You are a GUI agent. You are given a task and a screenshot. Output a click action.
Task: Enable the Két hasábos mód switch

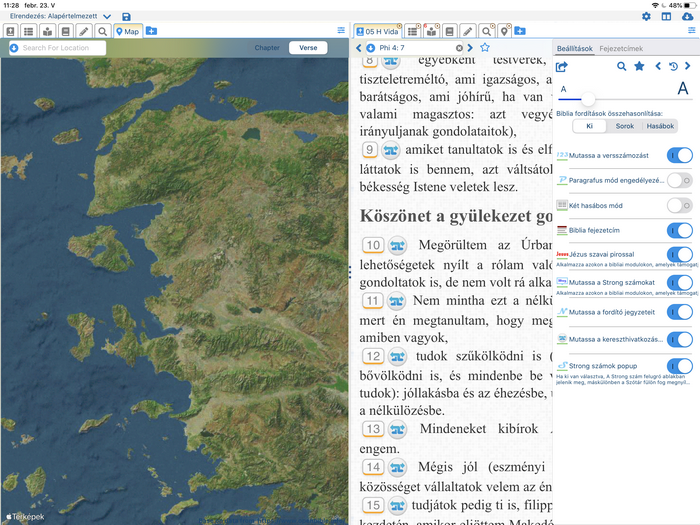point(679,205)
